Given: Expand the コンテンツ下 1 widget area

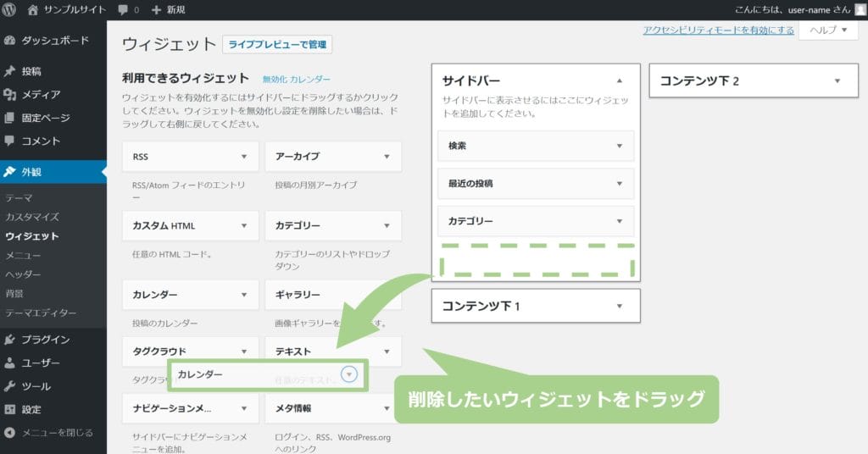Looking at the screenshot, I should (620, 306).
